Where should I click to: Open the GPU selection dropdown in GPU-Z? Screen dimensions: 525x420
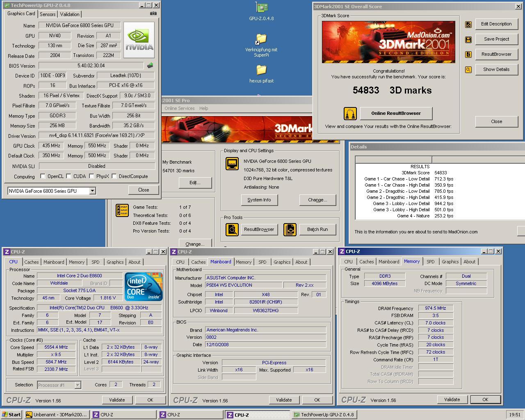click(92, 191)
